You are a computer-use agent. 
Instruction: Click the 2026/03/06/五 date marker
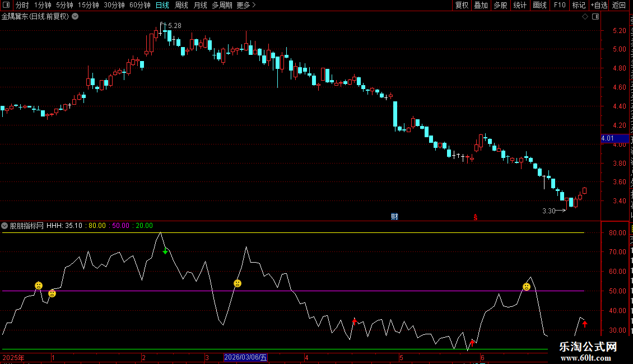245,357
